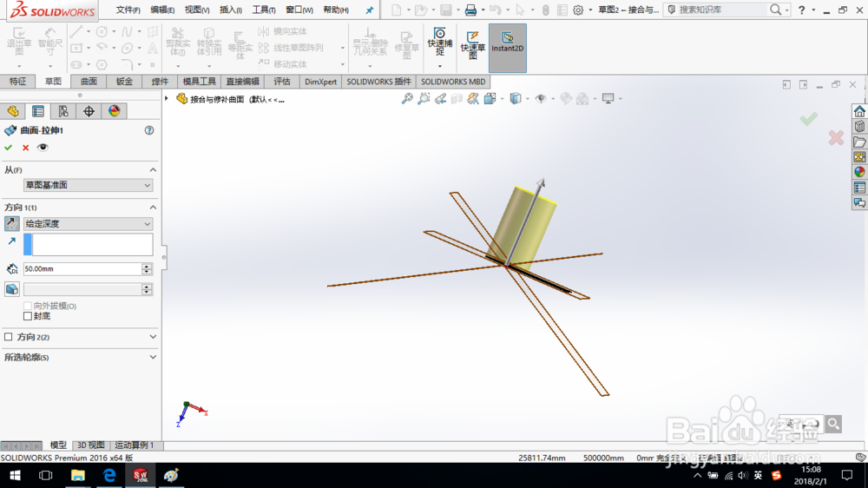
Task: Switch to the PropertyManager tab icon
Action: pos(38,111)
